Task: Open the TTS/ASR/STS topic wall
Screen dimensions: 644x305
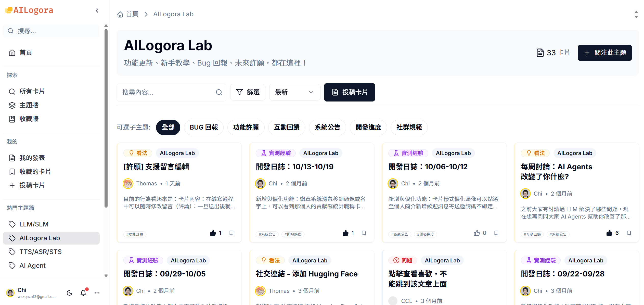Action: tap(51, 252)
